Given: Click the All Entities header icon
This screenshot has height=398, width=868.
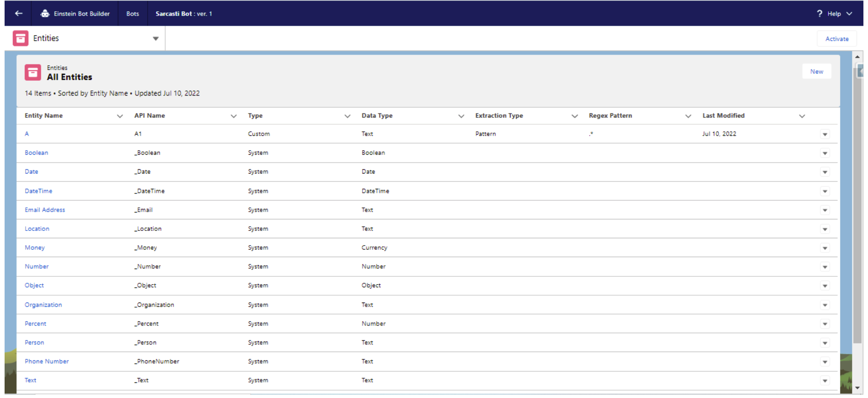Looking at the screenshot, I should tap(33, 73).
